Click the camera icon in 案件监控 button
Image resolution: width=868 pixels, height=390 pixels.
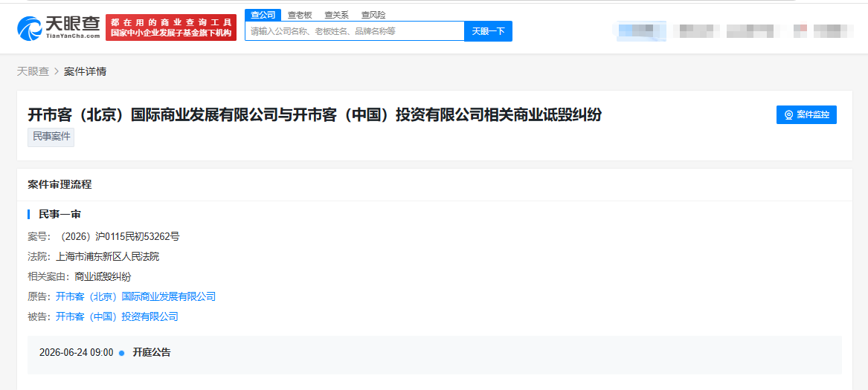point(789,115)
